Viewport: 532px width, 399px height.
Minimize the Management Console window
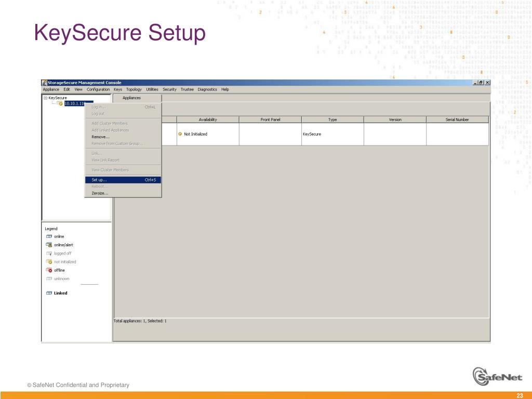tap(475, 83)
